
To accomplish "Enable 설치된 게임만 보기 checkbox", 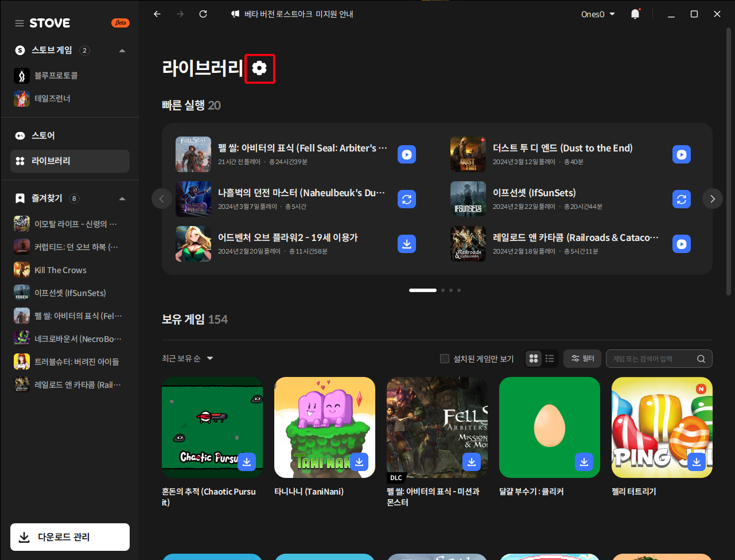I will pyautogui.click(x=445, y=359).
